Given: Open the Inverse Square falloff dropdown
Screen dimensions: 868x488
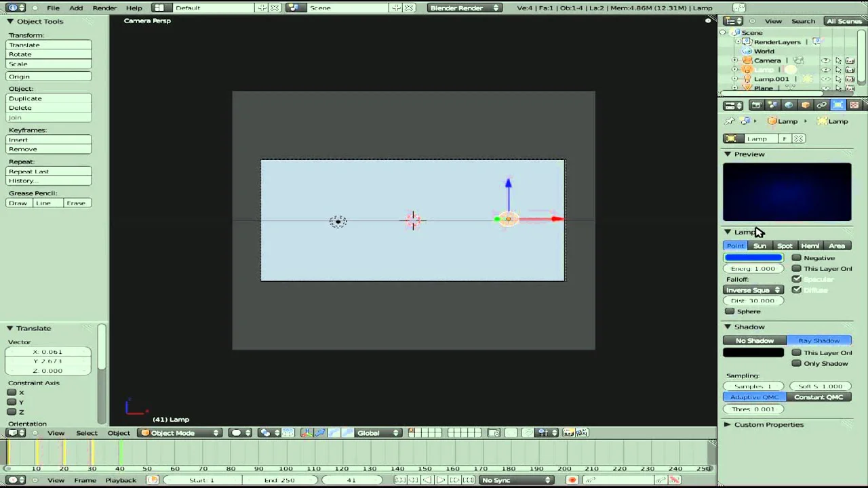Looking at the screenshot, I should (x=753, y=290).
